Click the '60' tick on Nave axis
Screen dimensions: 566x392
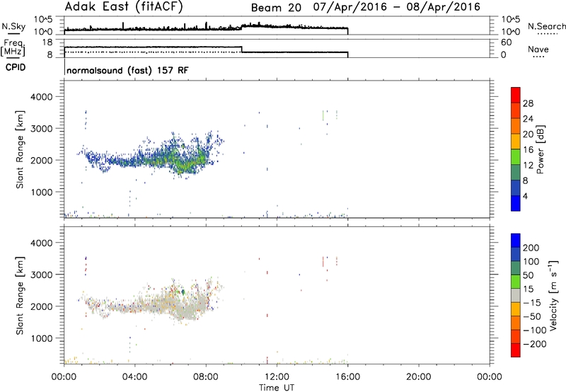pos(507,42)
